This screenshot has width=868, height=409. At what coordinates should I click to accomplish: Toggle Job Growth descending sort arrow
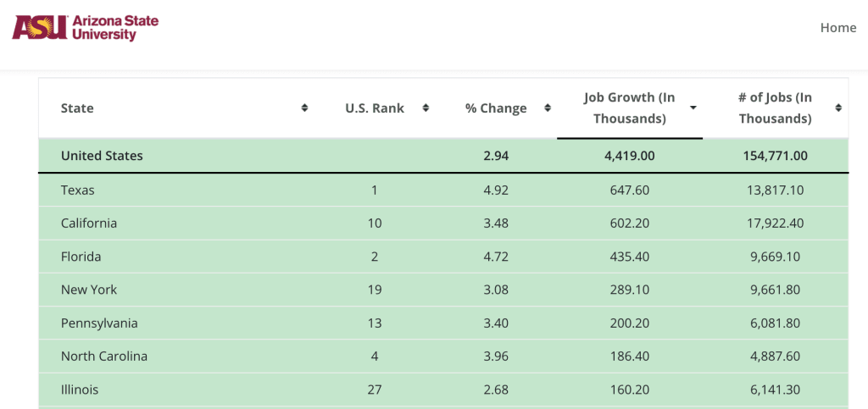[693, 108]
